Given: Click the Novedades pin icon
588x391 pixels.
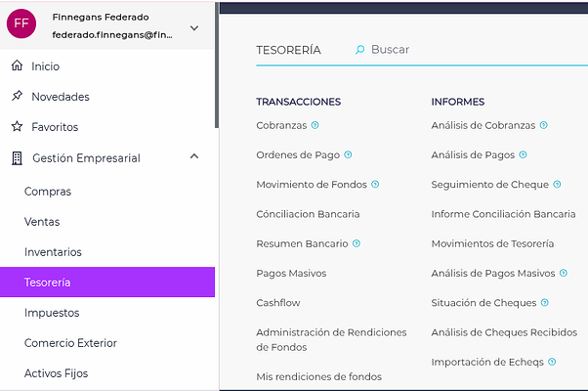Looking at the screenshot, I should click(16, 97).
